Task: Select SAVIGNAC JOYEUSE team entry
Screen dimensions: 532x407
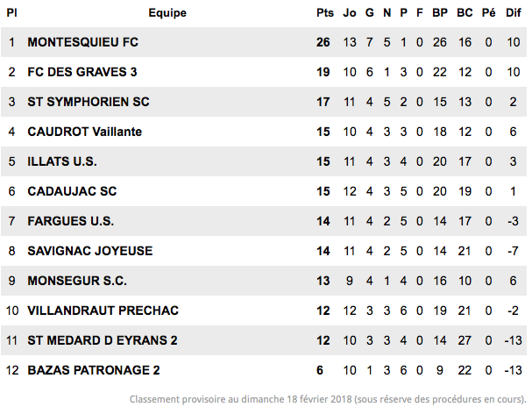Action: [x=90, y=251]
